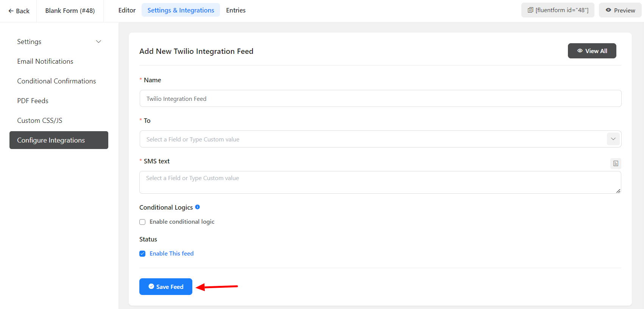The image size is (644, 309).
Task: Click the shortcode icon beside SMS text
Action: (616, 163)
